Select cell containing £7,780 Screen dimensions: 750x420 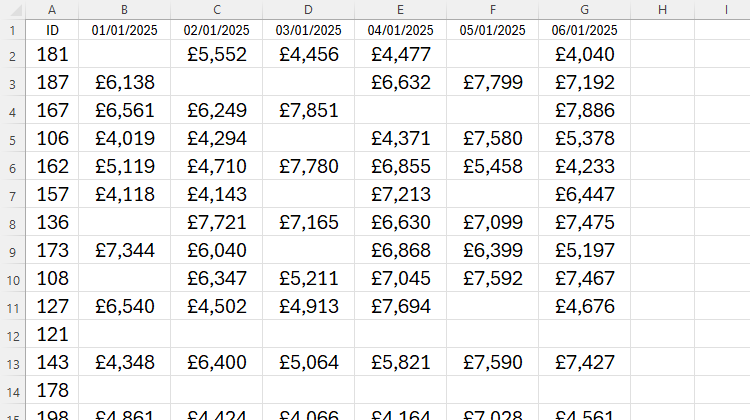[309, 166]
